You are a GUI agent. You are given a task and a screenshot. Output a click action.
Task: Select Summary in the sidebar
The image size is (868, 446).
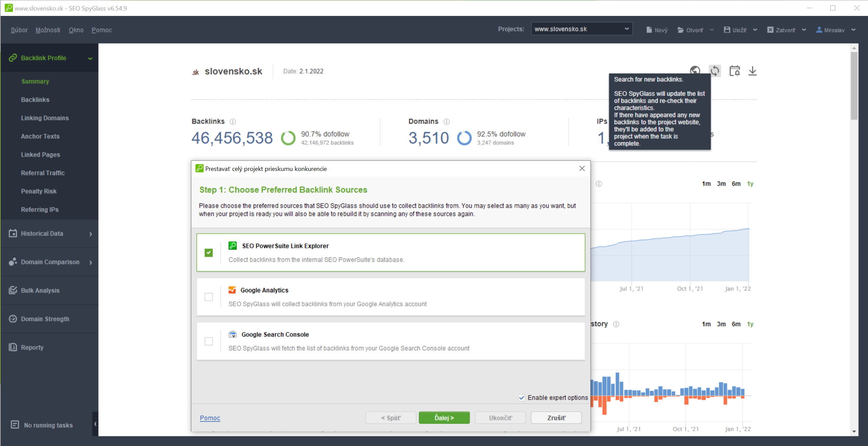35,81
